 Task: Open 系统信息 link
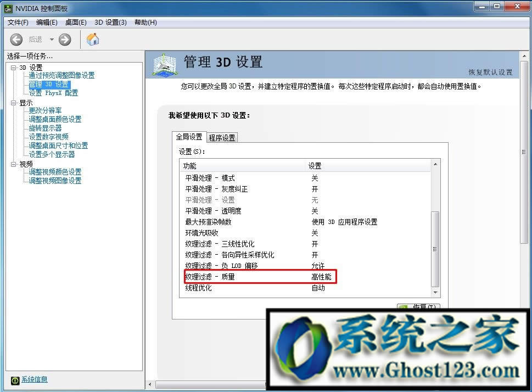pos(35,379)
